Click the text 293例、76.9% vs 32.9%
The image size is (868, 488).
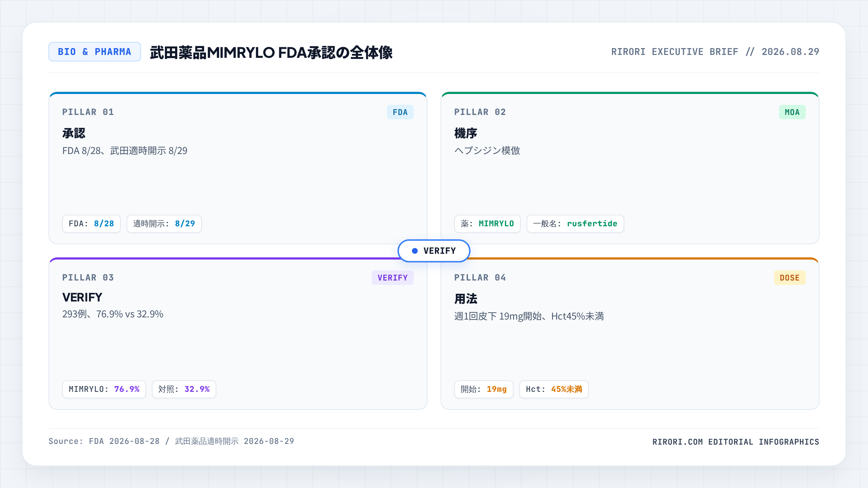(113, 314)
